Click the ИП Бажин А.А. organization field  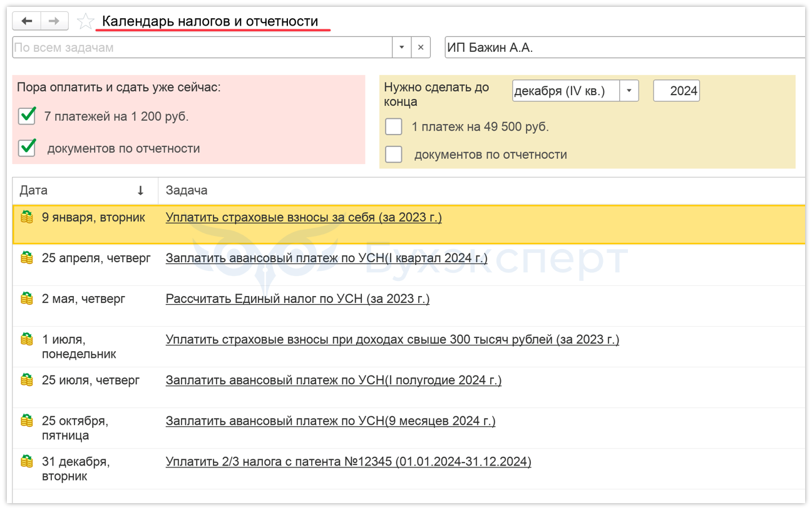coord(623,48)
